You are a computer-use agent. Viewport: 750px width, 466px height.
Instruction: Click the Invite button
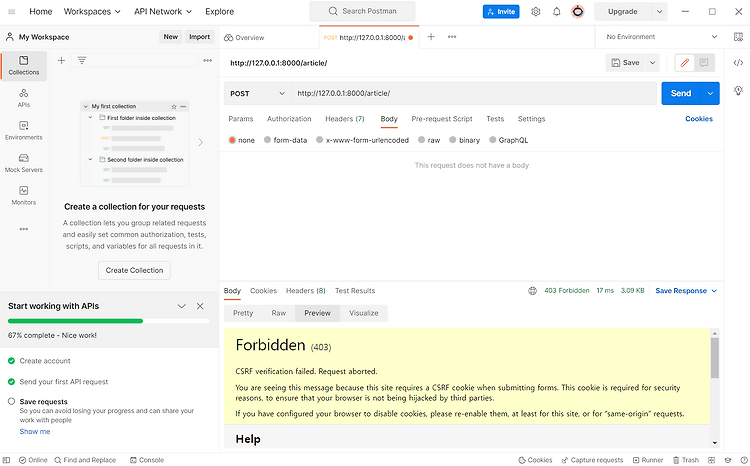(501, 11)
